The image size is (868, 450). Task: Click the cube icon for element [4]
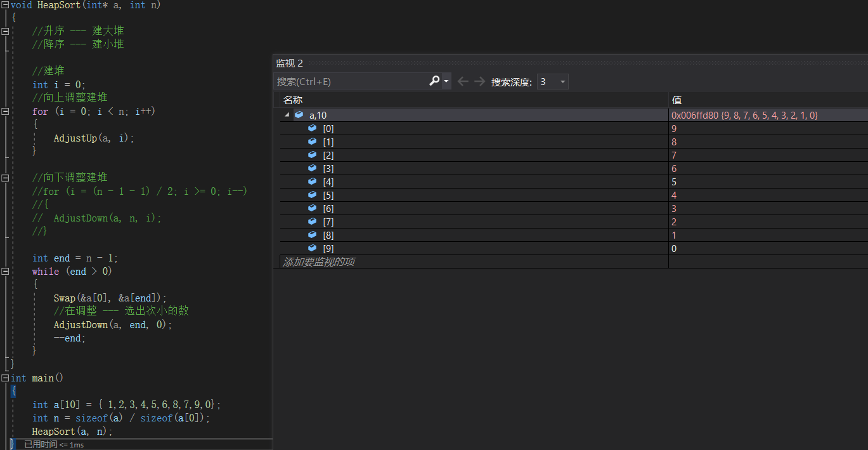312,182
